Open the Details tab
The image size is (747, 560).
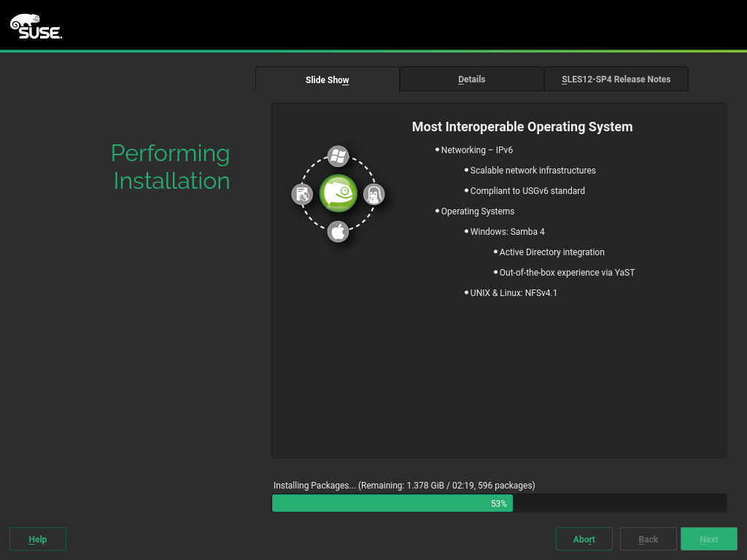click(x=471, y=79)
